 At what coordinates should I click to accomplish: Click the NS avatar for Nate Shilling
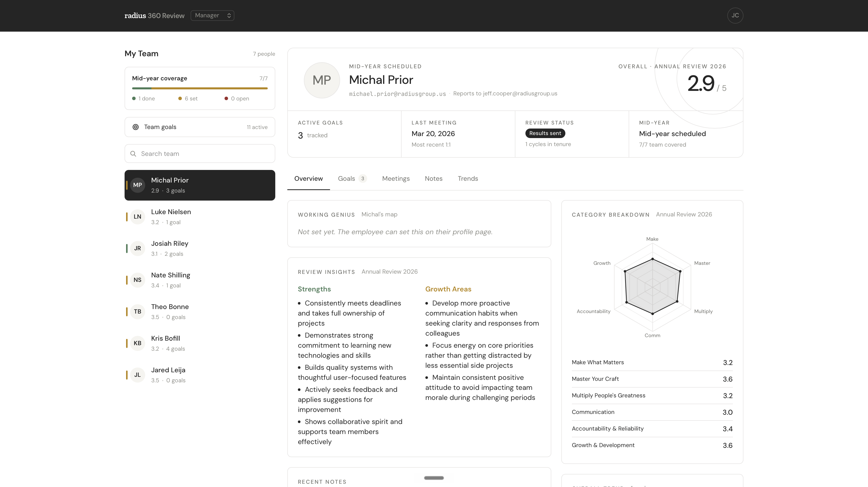137,280
